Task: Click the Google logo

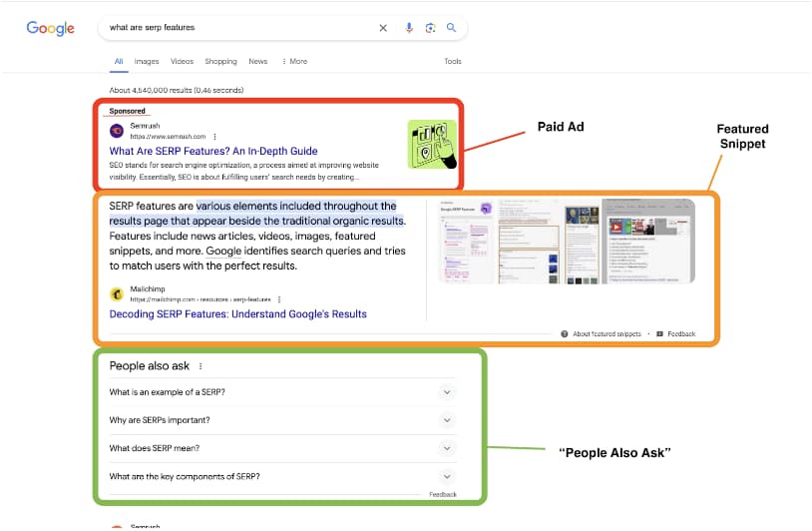Action: 50,28
